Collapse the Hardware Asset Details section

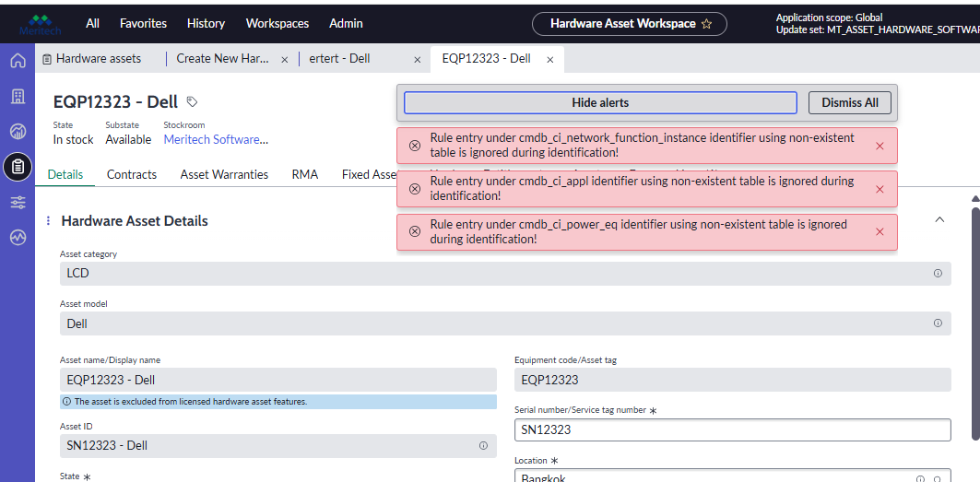click(x=939, y=219)
